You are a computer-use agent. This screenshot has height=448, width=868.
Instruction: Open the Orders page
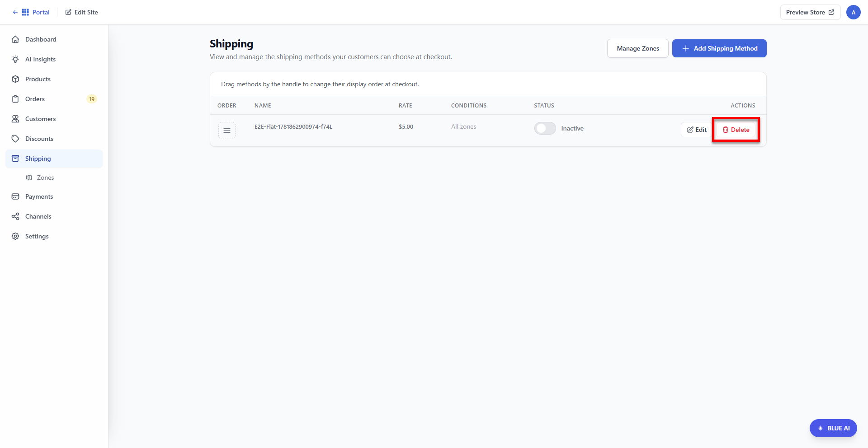pyautogui.click(x=54, y=99)
